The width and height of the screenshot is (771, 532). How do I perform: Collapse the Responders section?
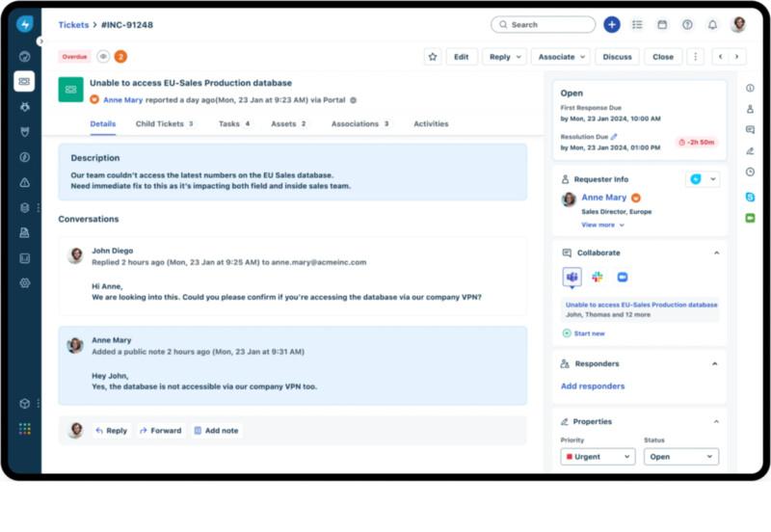pos(715,364)
